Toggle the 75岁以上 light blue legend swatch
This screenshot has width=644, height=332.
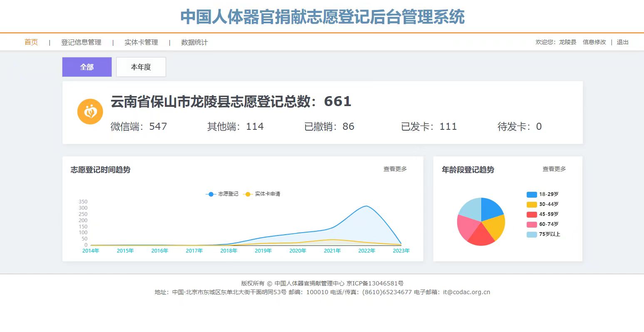(x=532, y=234)
